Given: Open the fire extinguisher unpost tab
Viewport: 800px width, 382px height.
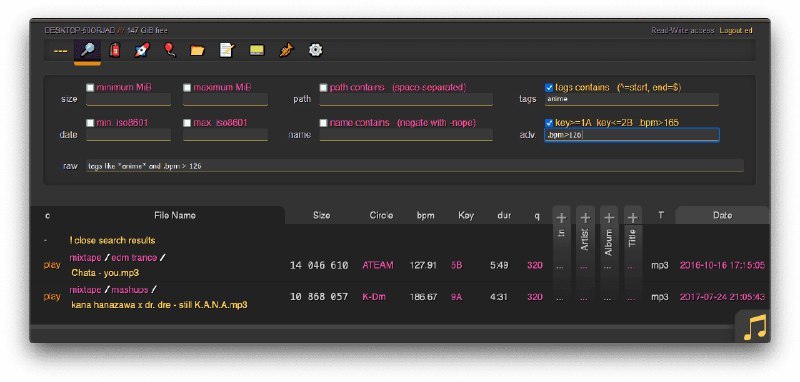Looking at the screenshot, I should point(115,50).
